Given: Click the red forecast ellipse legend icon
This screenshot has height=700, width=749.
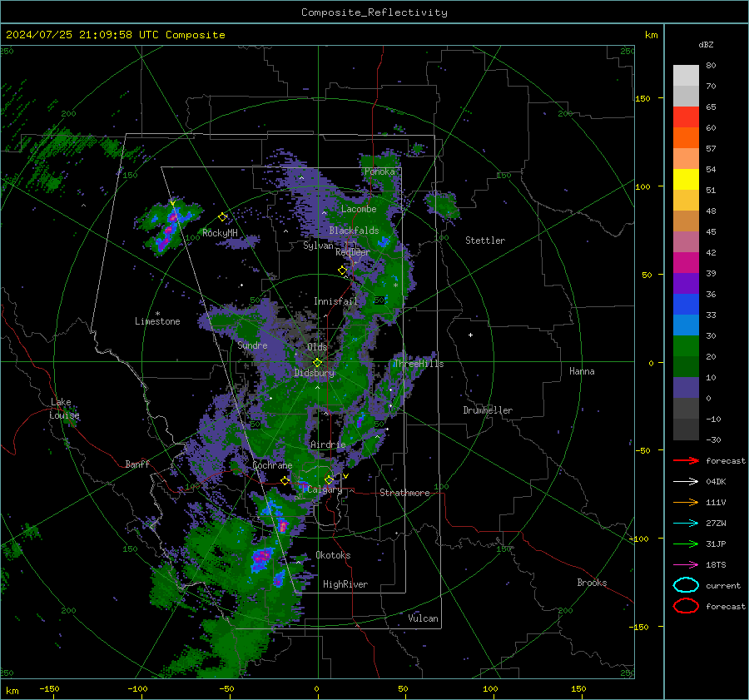Looking at the screenshot, I should (x=686, y=606).
